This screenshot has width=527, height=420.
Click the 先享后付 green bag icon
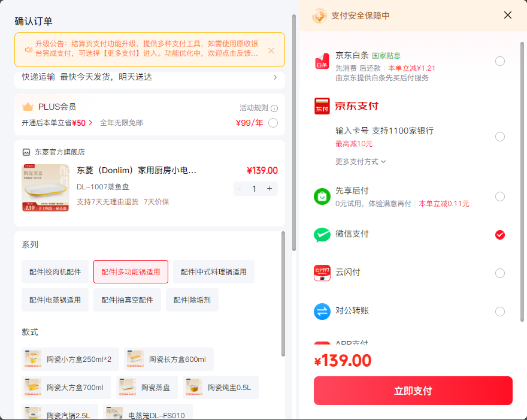tap(322, 197)
